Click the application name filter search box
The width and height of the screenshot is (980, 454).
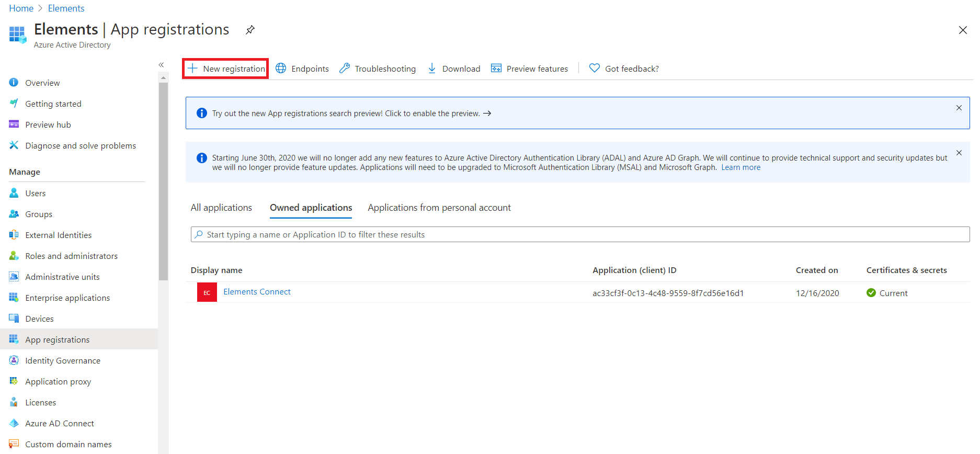pos(579,234)
